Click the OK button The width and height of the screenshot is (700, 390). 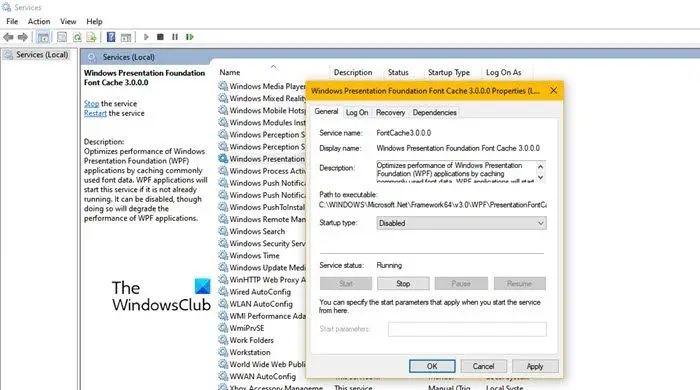[432, 366]
